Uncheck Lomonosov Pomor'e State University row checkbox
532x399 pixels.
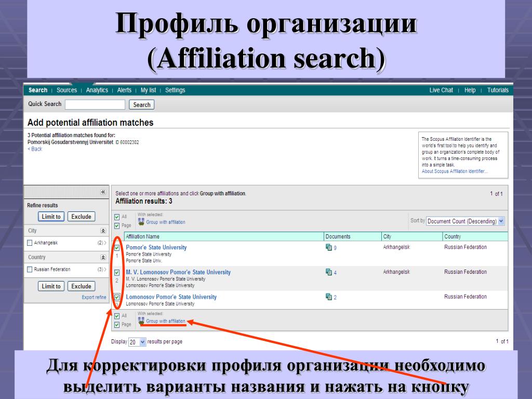(117, 297)
